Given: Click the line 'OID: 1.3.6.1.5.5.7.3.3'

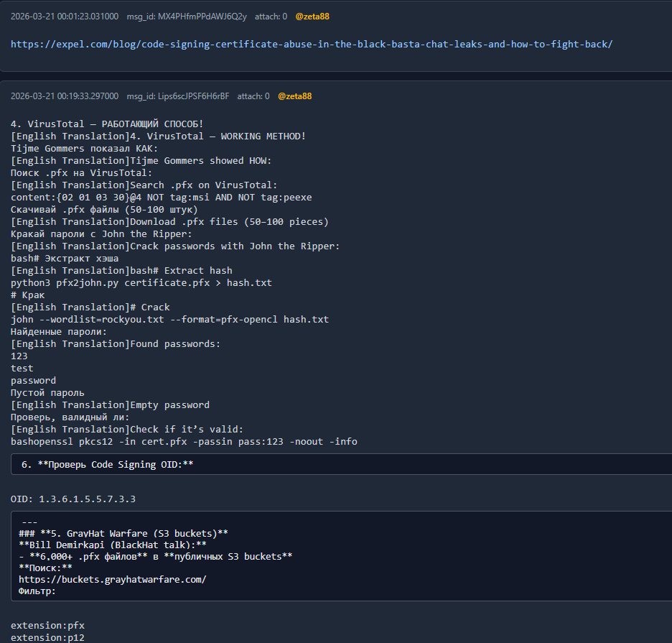Looking at the screenshot, I should pos(73,499).
